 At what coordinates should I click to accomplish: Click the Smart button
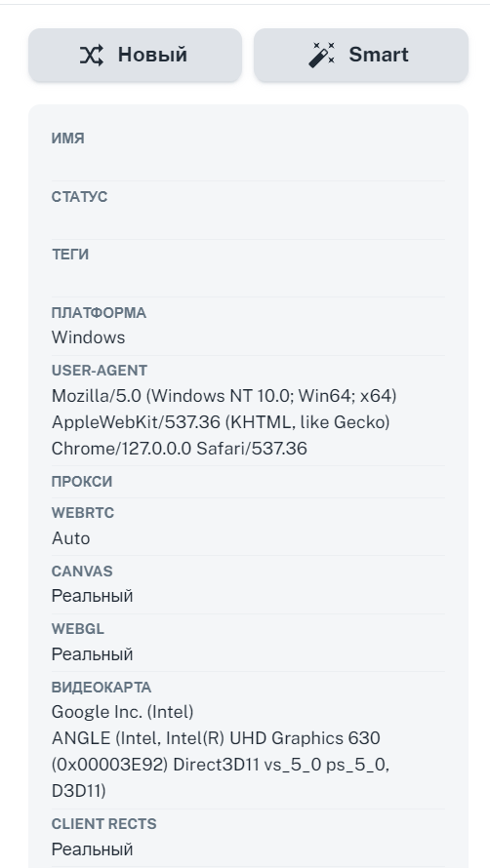click(x=361, y=55)
